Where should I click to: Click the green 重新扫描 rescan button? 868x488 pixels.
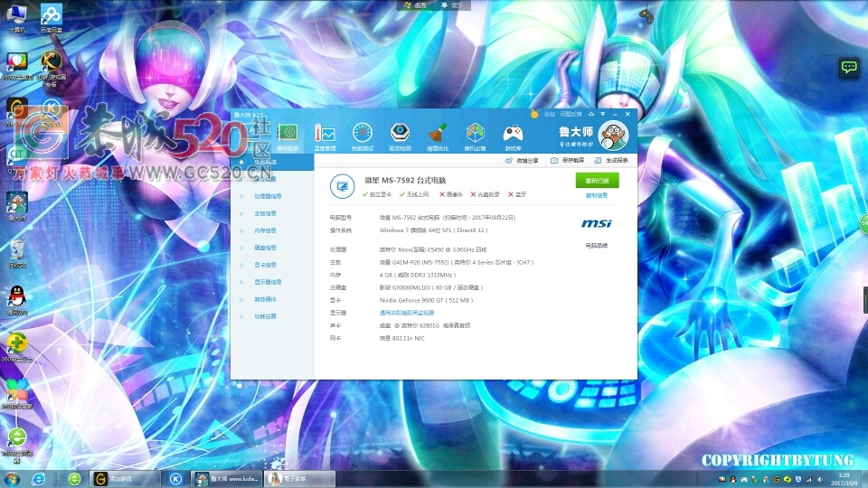598,181
